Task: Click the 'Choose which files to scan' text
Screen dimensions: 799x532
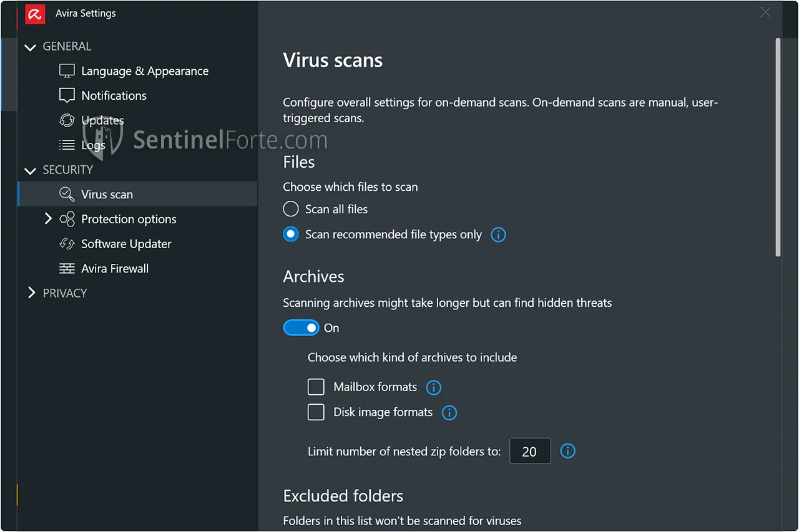Action: (x=350, y=187)
